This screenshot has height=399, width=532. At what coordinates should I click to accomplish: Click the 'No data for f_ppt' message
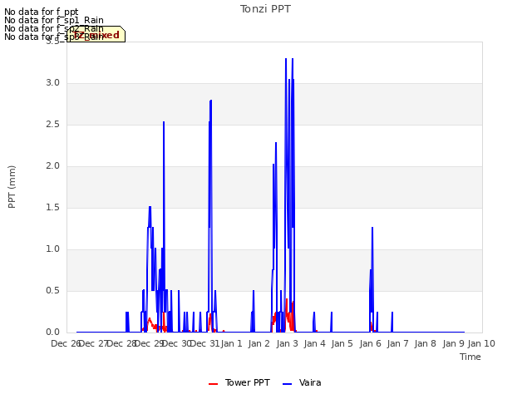42,12
